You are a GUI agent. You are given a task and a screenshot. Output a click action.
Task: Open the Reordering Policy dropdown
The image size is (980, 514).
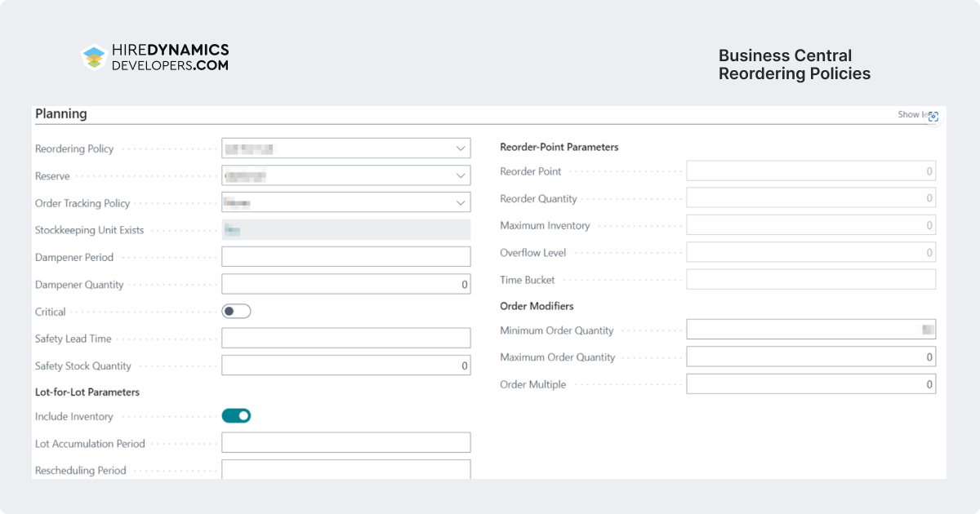(346, 148)
